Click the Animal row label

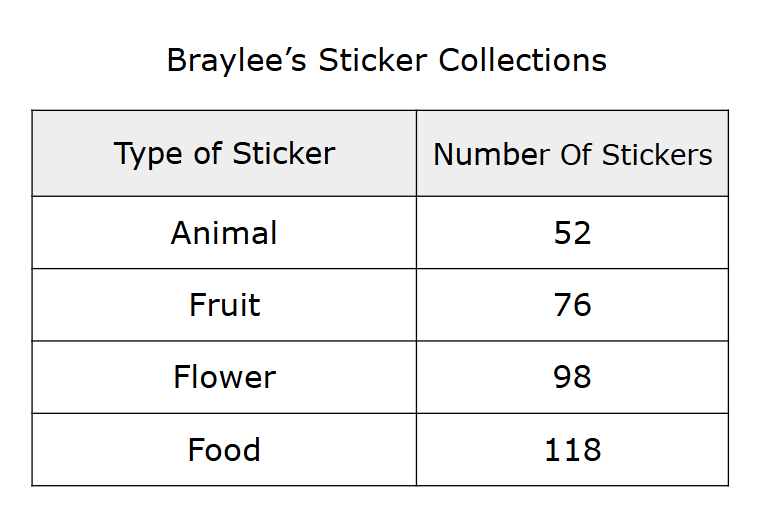click(224, 233)
